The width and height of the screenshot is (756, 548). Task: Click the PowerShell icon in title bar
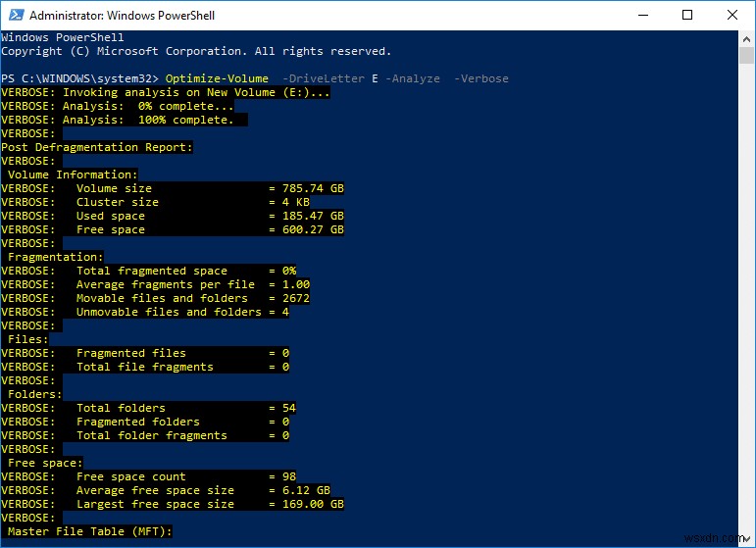click(15, 16)
